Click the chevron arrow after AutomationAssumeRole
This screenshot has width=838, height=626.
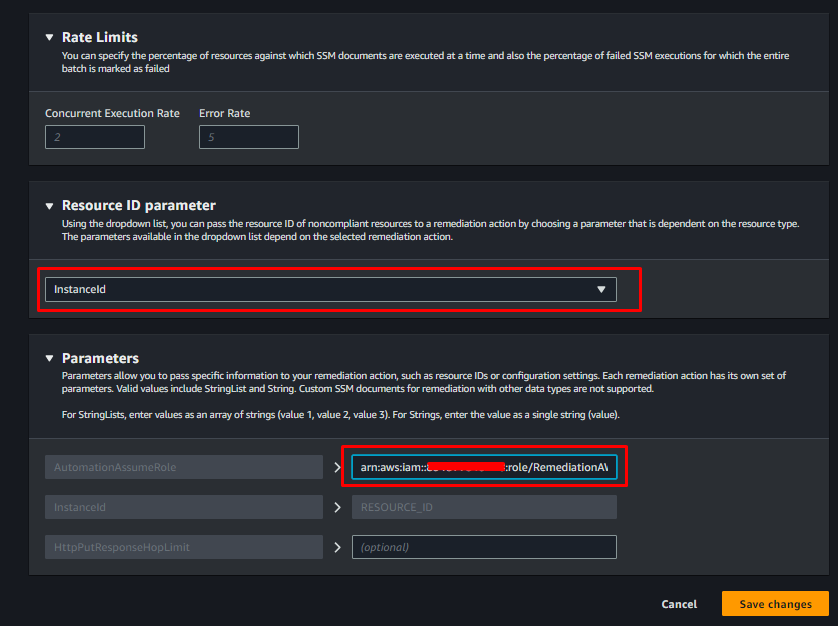click(x=337, y=467)
